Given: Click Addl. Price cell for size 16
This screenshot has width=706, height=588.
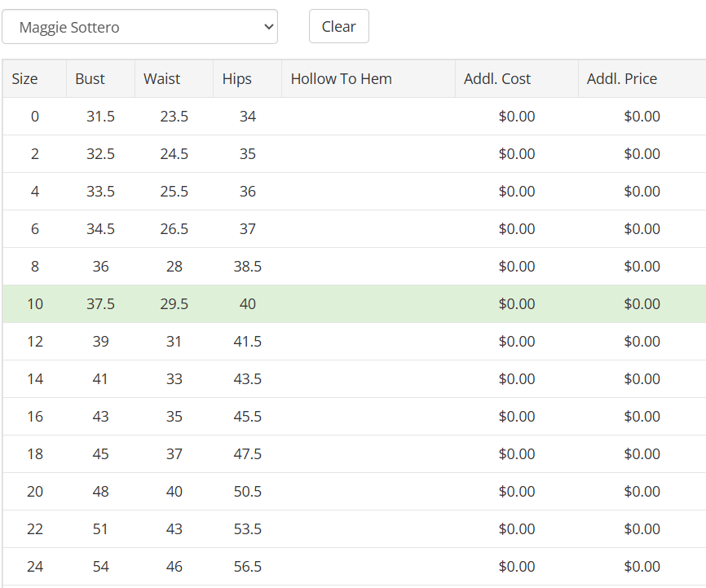Looking at the screenshot, I should [x=642, y=417].
